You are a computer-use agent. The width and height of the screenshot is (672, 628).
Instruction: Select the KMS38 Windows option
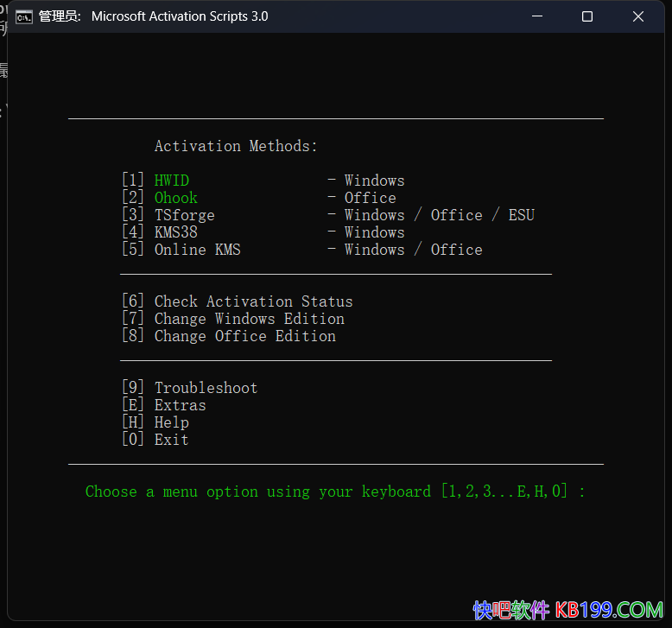click(176, 232)
